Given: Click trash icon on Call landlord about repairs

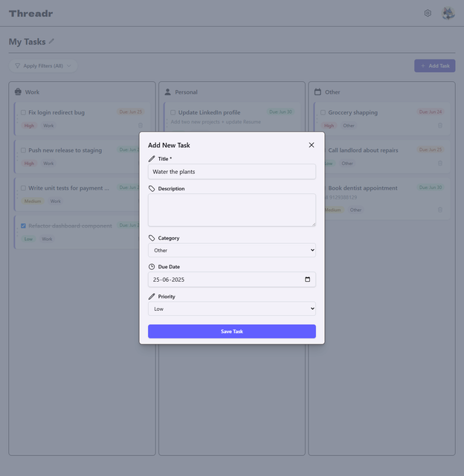Looking at the screenshot, I should tap(440, 164).
